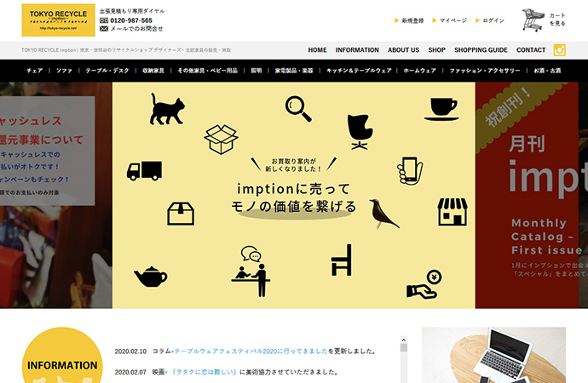
Task: Select お酒・古酒 category
Action: 547,71
